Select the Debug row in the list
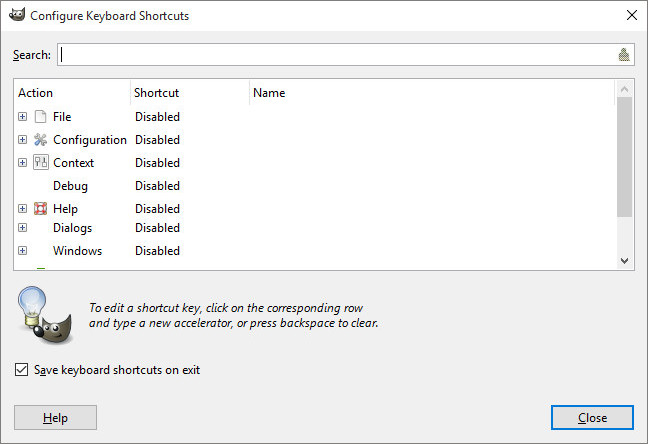 click(70, 186)
